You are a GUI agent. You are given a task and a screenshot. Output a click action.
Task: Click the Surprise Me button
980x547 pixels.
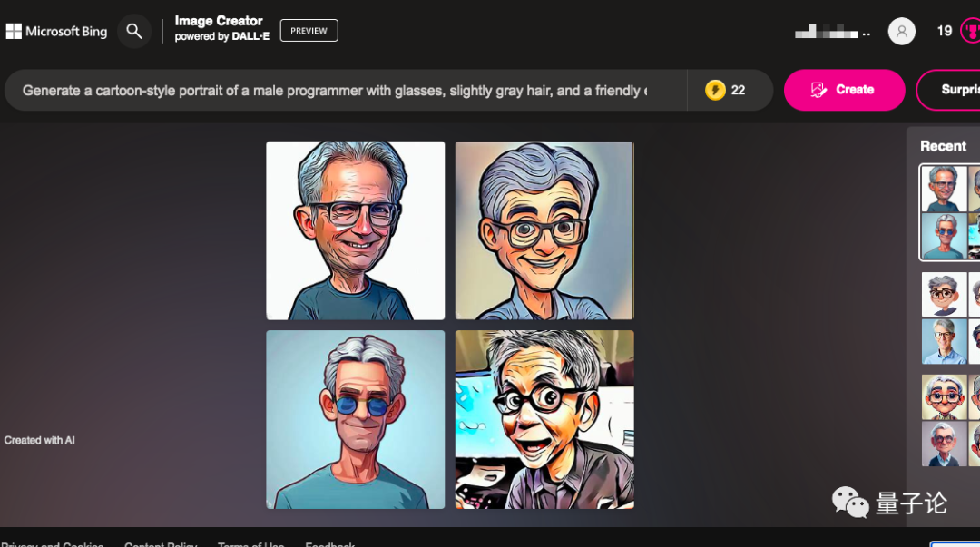pyautogui.click(x=948, y=90)
